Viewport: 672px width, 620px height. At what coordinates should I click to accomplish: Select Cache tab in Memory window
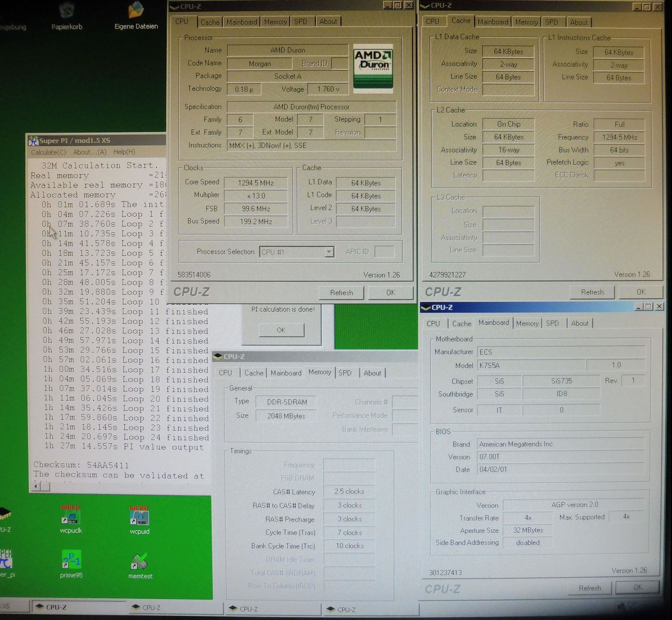click(x=254, y=373)
